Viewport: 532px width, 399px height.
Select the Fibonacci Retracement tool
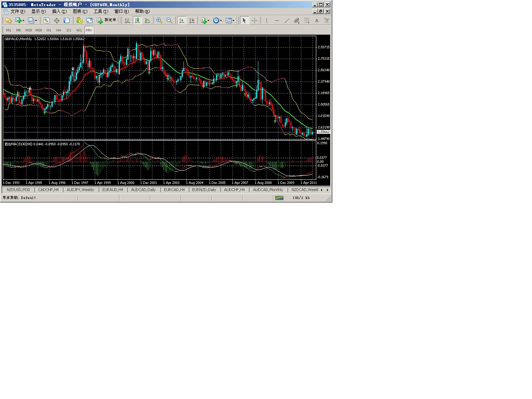click(307, 21)
